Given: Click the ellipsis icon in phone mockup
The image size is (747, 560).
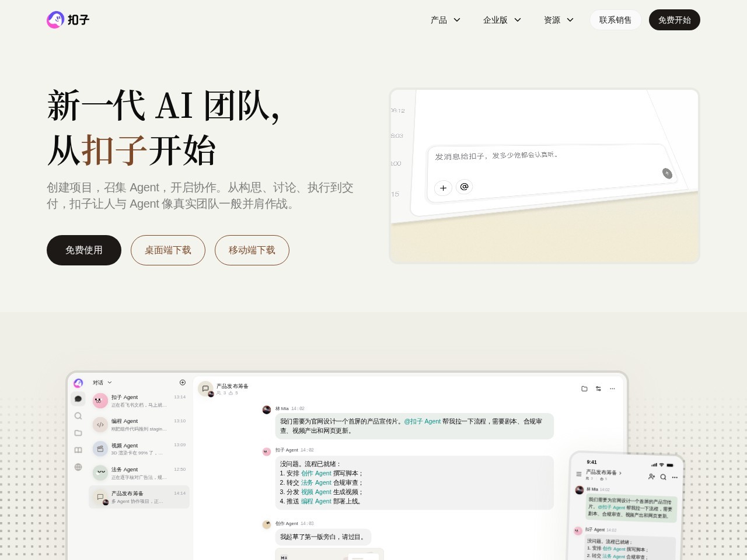Looking at the screenshot, I should tap(675, 478).
